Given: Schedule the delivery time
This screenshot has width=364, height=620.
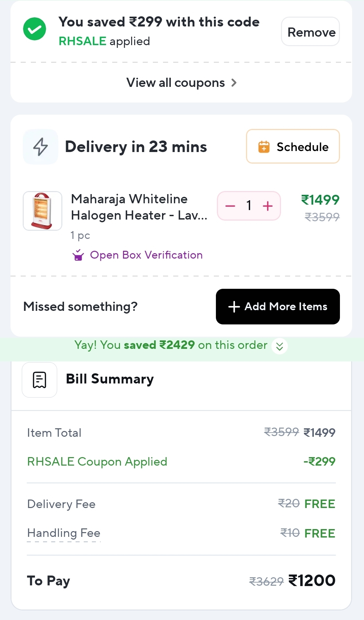Looking at the screenshot, I should coord(293,147).
